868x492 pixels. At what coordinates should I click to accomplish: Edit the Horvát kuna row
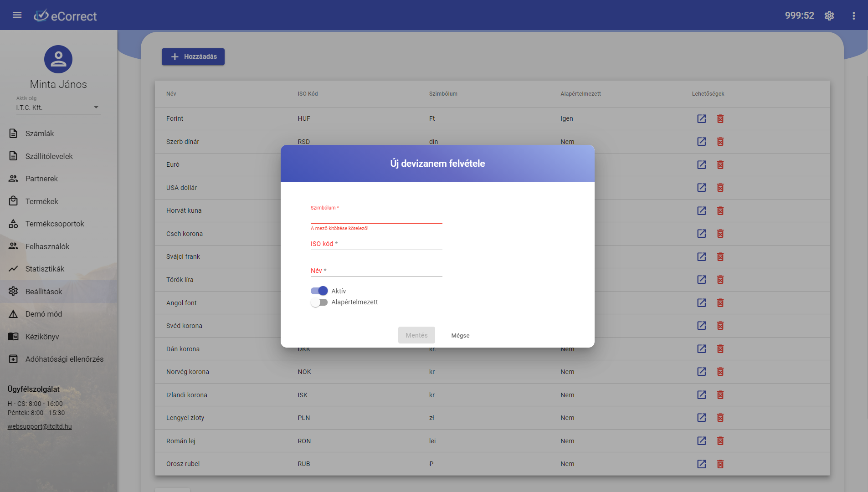click(702, 210)
